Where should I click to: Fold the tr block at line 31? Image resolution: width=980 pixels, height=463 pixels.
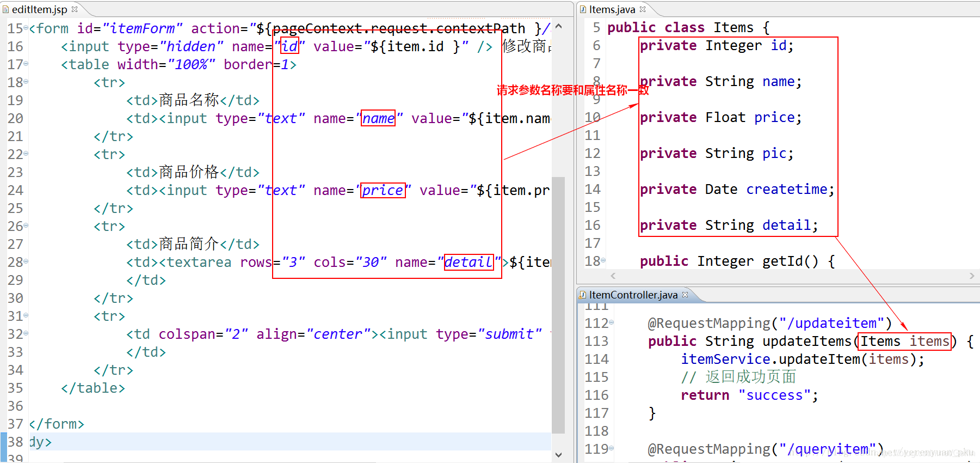(x=26, y=315)
